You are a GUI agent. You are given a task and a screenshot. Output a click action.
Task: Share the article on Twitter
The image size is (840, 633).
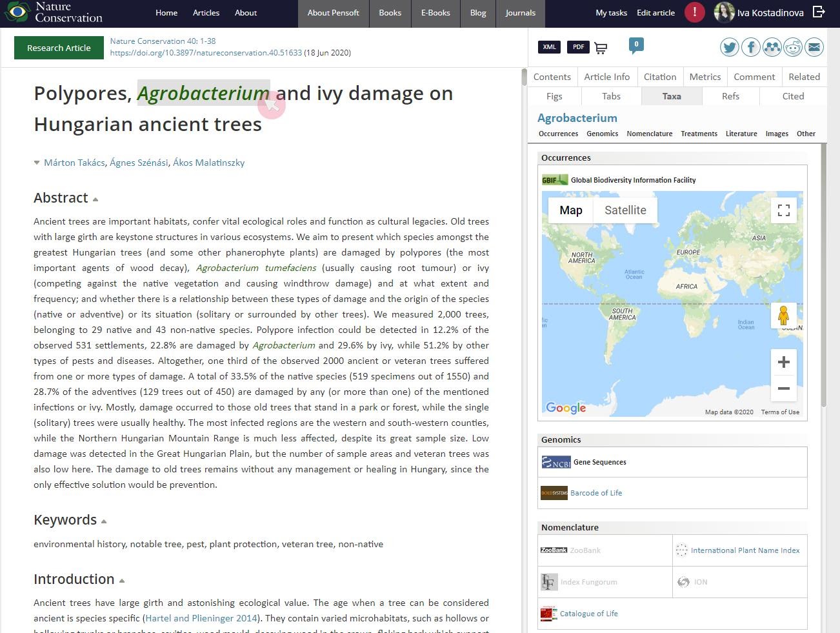[x=730, y=47]
